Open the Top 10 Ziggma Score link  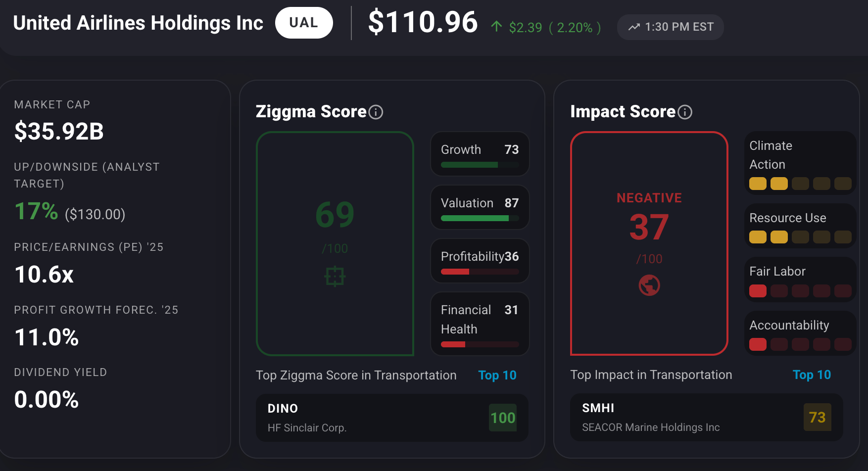(x=497, y=376)
